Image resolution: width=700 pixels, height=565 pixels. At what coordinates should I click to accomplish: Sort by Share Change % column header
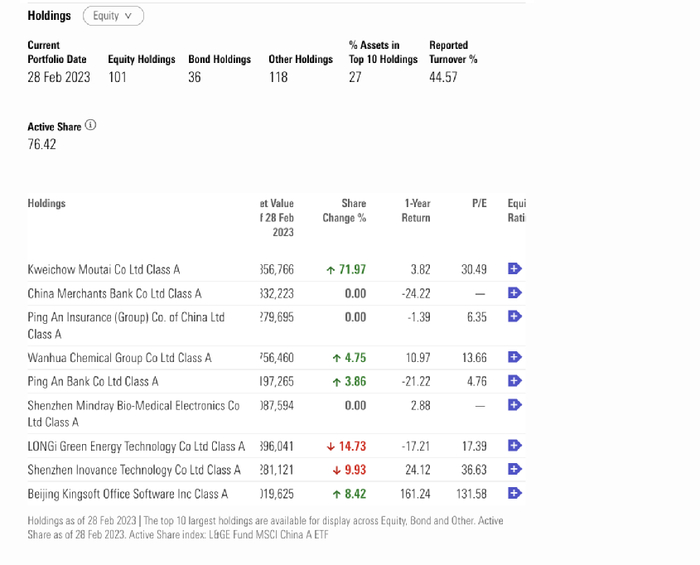coord(344,211)
